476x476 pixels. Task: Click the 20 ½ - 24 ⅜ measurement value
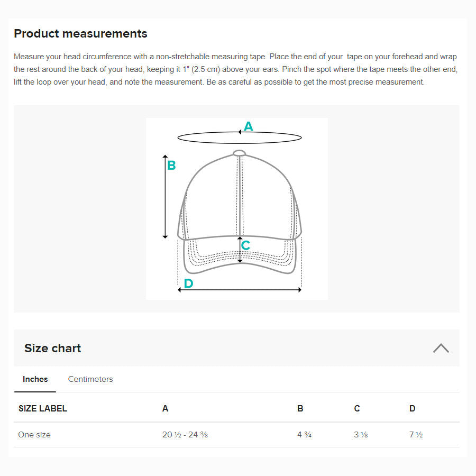pos(181,435)
